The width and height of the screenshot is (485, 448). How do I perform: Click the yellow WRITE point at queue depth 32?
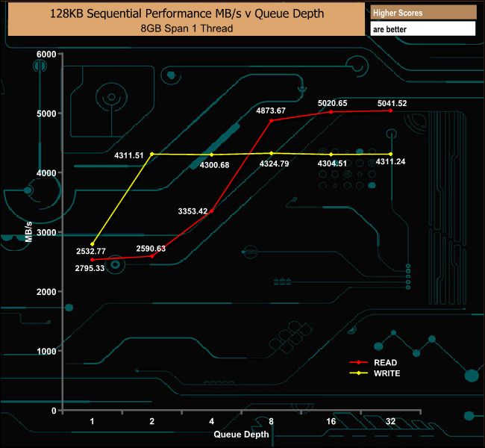391,154
